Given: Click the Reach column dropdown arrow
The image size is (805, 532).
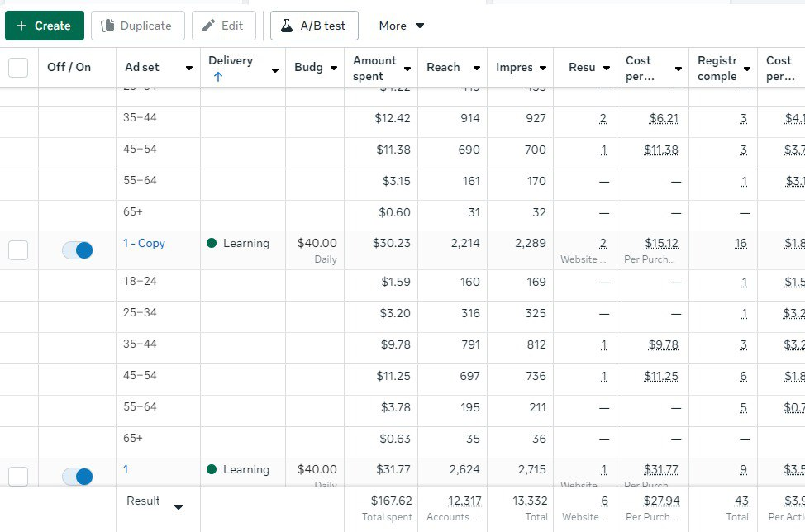Looking at the screenshot, I should coord(477,69).
